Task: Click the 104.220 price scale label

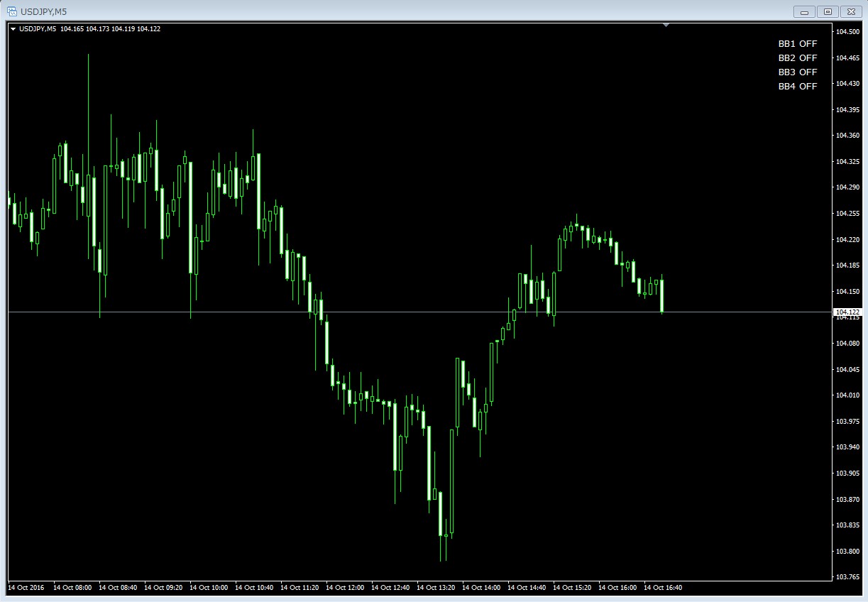Action: [847, 240]
